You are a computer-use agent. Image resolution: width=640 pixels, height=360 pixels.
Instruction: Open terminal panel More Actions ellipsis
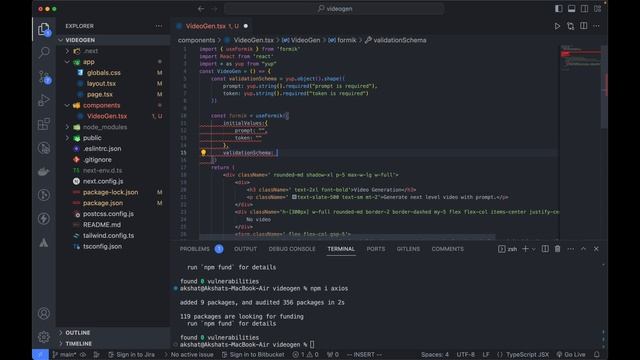(x=571, y=249)
